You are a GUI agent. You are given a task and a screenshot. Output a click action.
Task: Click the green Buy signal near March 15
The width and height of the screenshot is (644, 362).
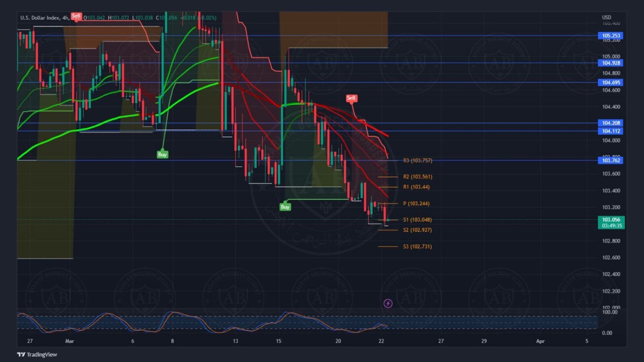click(x=285, y=207)
